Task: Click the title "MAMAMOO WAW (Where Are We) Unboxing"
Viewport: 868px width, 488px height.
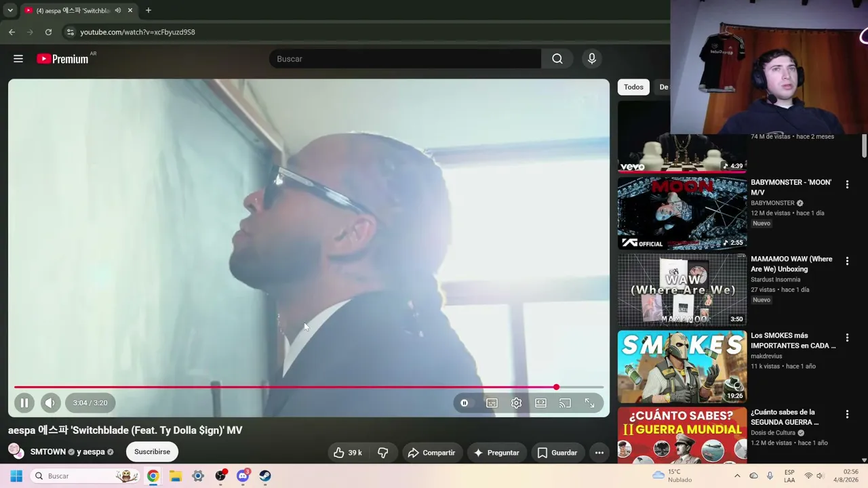Action: click(791, 264)
